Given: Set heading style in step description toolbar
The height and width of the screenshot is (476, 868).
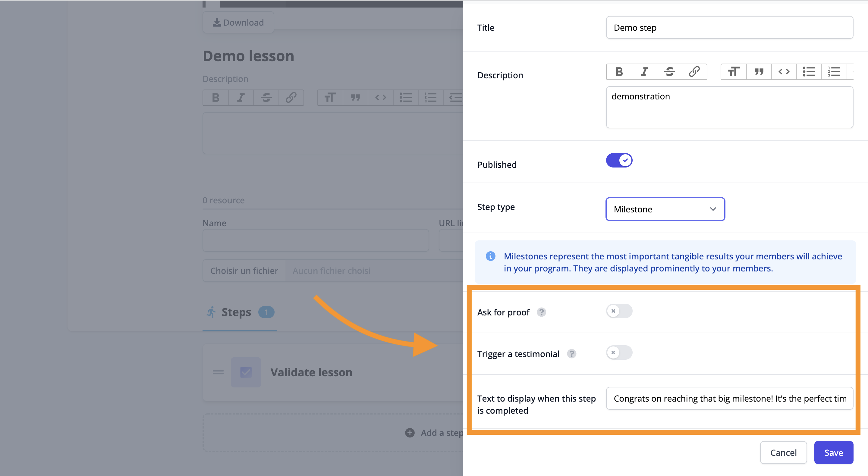Looking at the screenshot, I should tap(734, 72).
